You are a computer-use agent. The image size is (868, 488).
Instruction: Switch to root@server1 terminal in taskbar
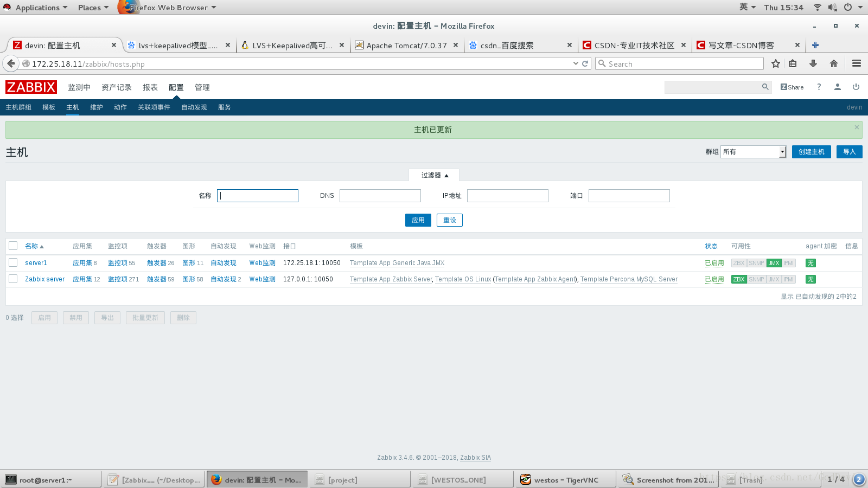(50, 480)
